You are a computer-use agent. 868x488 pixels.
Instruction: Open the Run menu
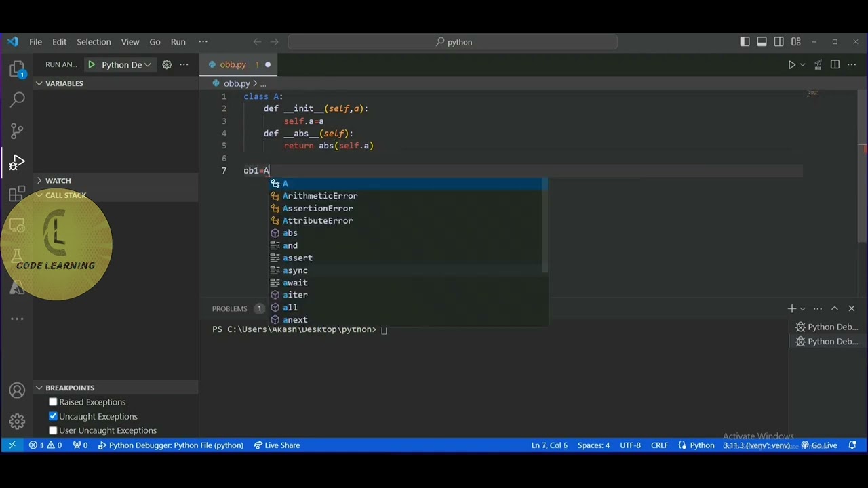coord(178,41)
